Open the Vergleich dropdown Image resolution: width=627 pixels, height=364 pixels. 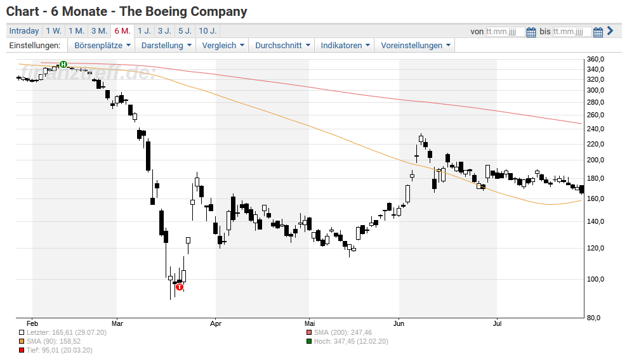coord(223,46)
